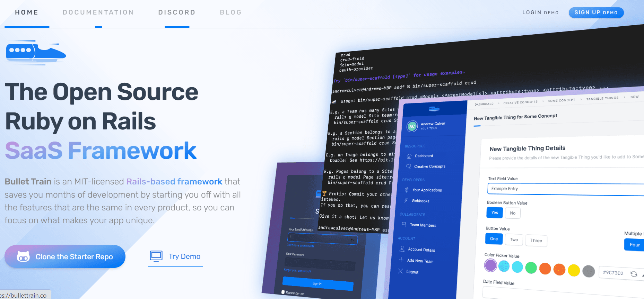Click the SaaS Framework gradient heading
The image size is (644, 299).
pyautogui.click(x=101, y=151)
